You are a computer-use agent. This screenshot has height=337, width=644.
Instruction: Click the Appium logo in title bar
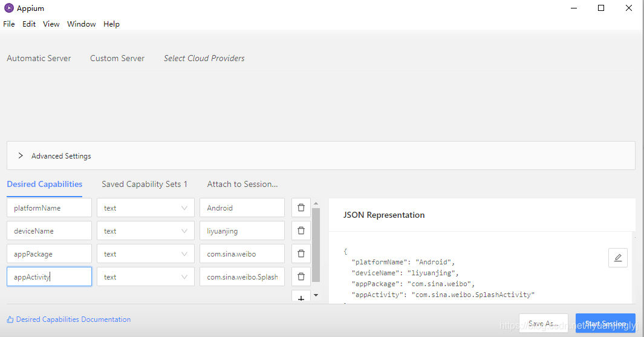click(9, 8)
